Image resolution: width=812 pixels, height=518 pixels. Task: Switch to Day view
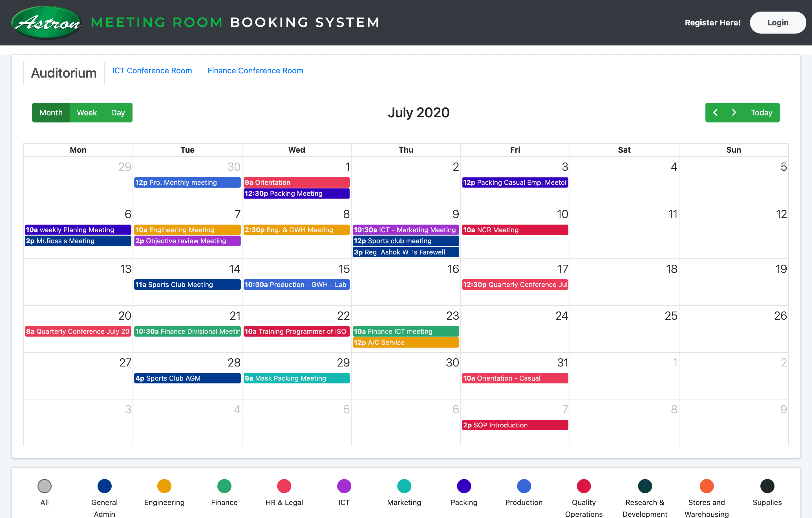coord(118,112)
